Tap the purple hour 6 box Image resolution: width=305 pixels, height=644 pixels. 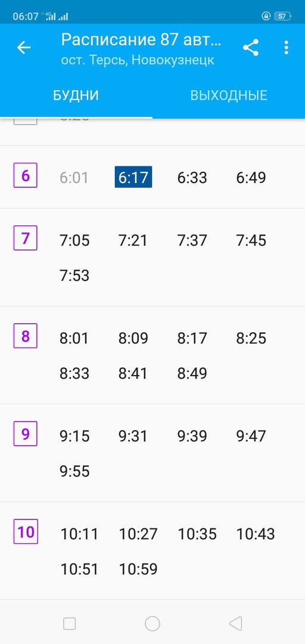(x=26, y=175)
